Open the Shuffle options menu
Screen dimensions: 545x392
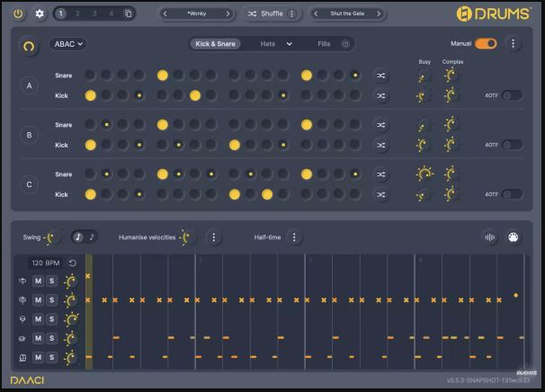291,13
